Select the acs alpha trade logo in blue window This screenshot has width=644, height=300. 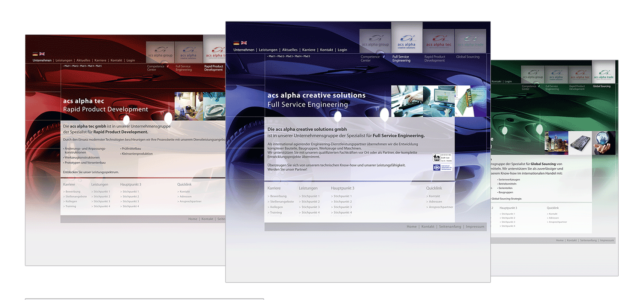tap(470, 41)
